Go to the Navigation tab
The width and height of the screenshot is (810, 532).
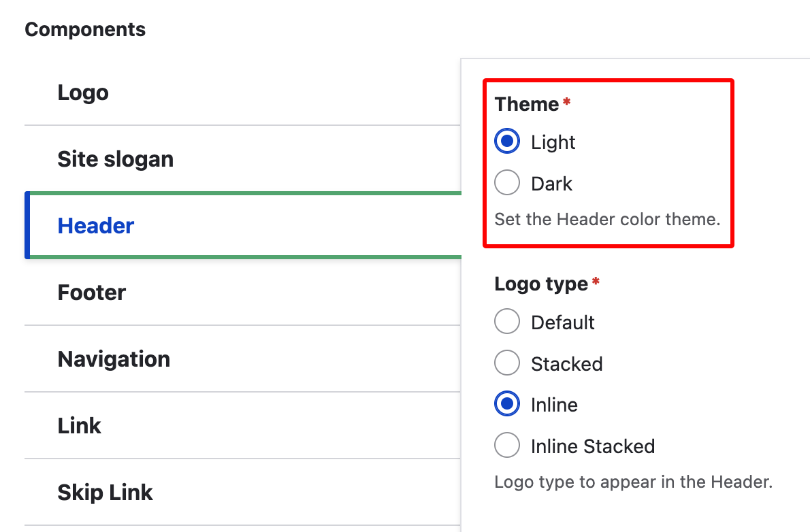[x=114, y=359]
